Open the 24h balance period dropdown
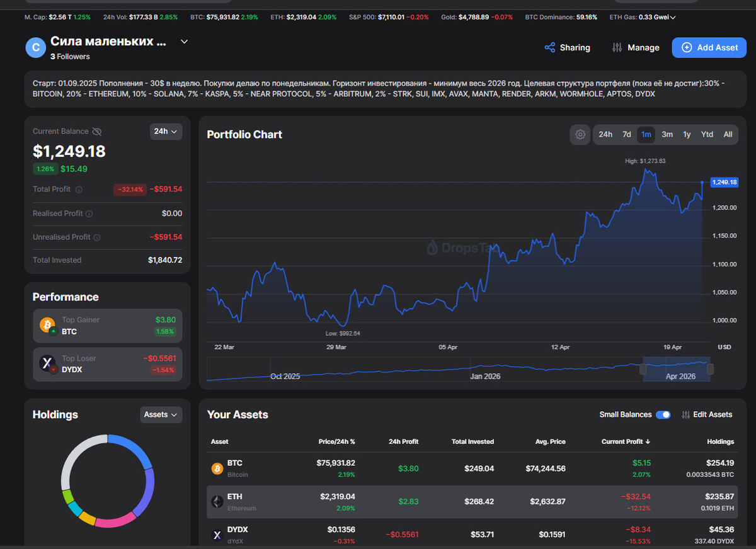756x549 pixels. [166, 132]
